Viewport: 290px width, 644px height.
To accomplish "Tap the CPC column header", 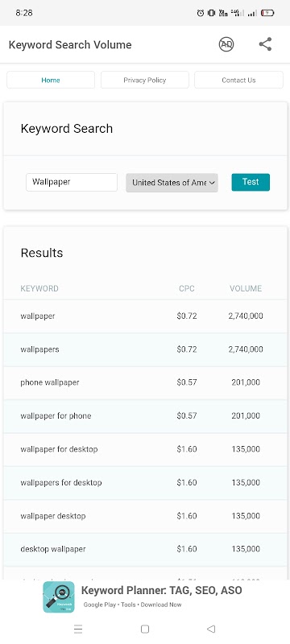I will 187,289.
